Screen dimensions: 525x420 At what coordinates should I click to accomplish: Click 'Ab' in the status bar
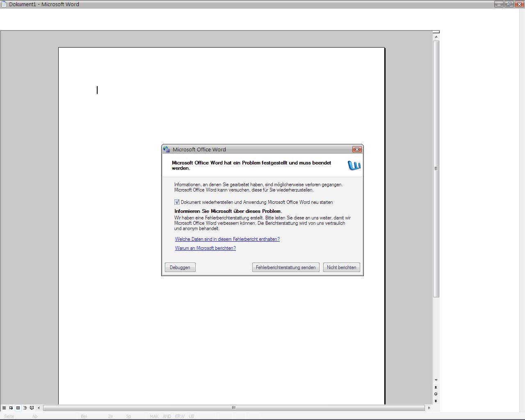coord(35,416)
